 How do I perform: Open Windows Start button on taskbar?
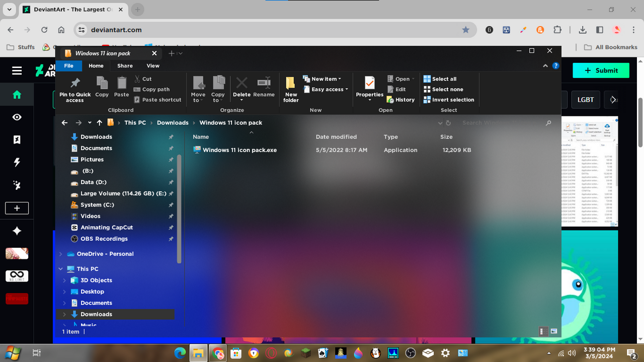(13, 353)
